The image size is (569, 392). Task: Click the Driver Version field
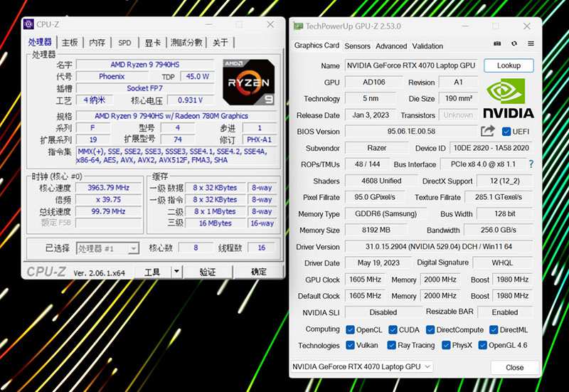(438, 246)
